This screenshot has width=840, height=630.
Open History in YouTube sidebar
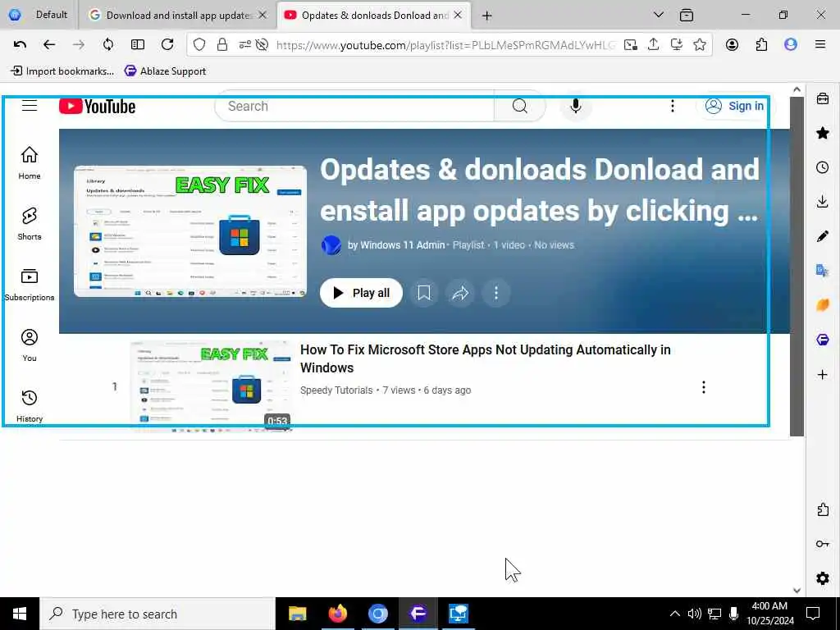click(x=30, y=406)
